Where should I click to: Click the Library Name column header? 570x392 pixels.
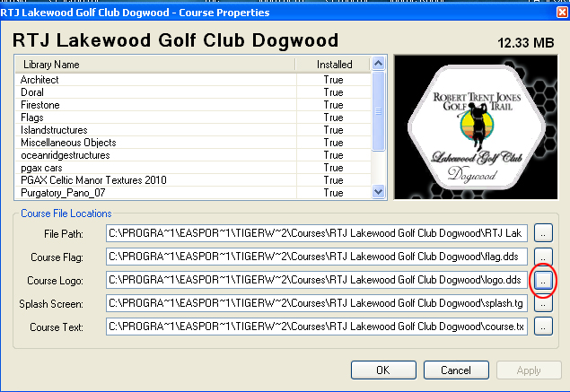[x=155, y=65]
